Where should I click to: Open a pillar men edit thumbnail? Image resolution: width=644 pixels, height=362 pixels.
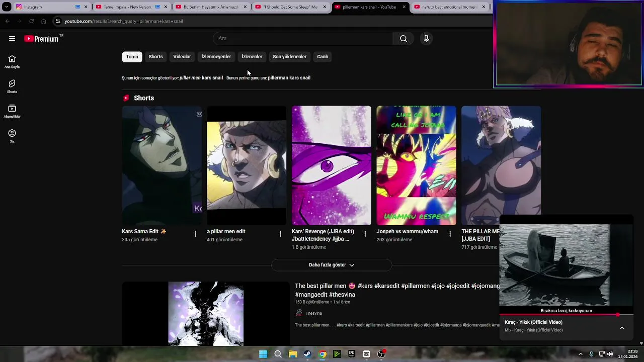click(247, 165)
